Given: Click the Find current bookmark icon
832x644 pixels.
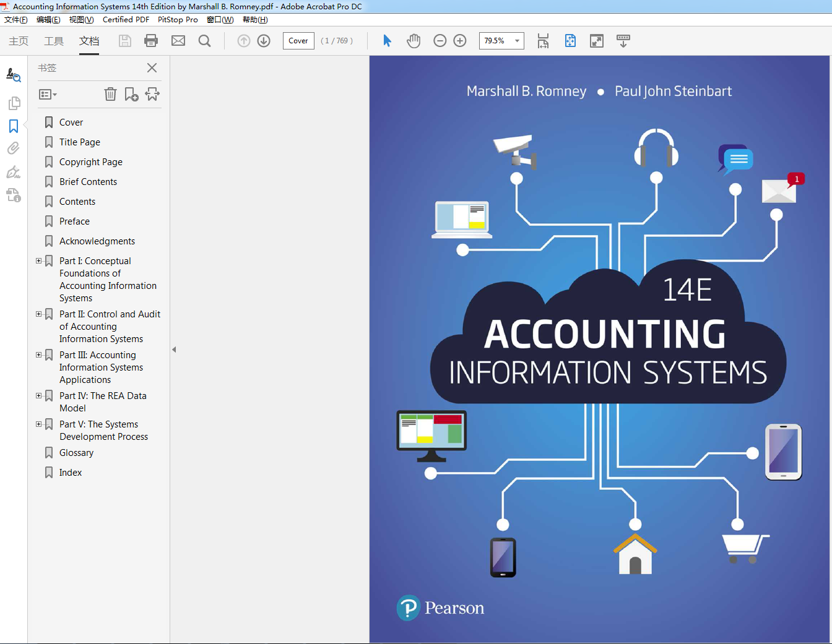Looking at the screenshot, I should coord(152,94).
